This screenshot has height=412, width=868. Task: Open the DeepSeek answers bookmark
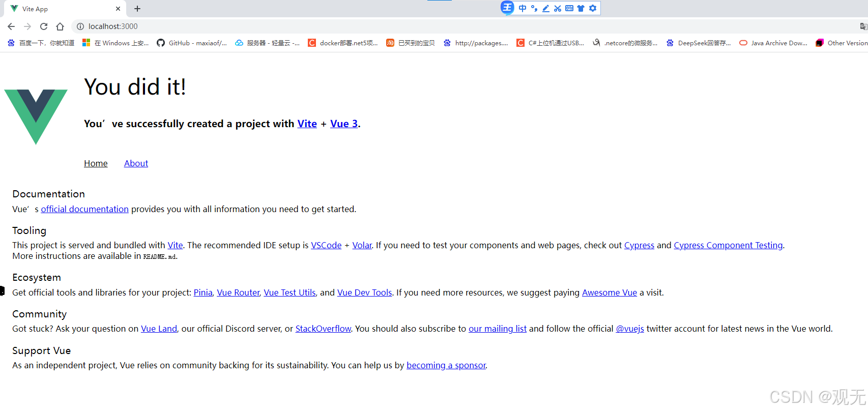(x=699, y=43)
